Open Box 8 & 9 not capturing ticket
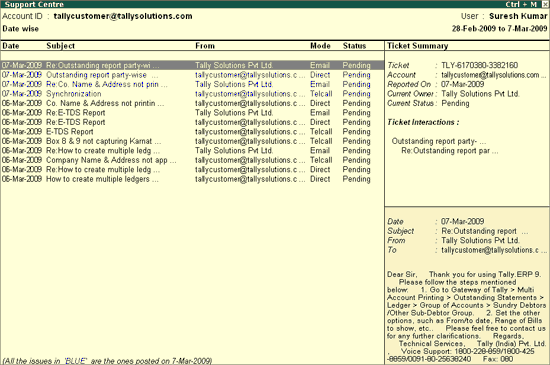 pos(192,141)
